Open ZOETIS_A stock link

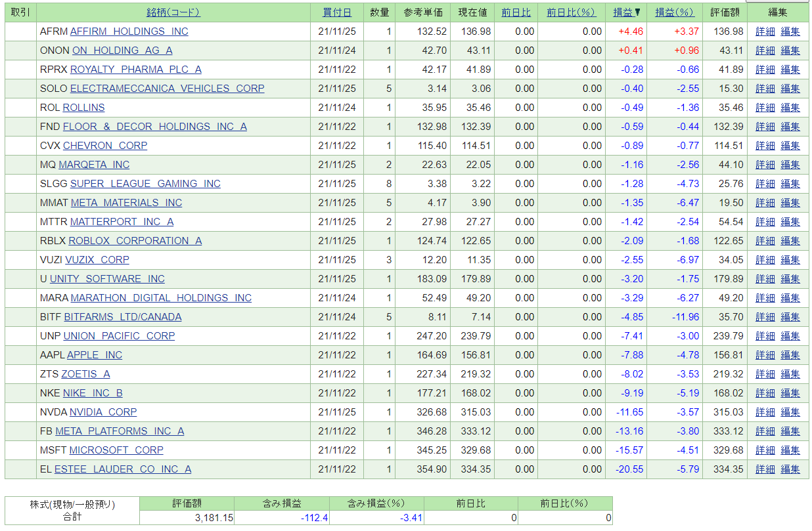click(86, 374)
